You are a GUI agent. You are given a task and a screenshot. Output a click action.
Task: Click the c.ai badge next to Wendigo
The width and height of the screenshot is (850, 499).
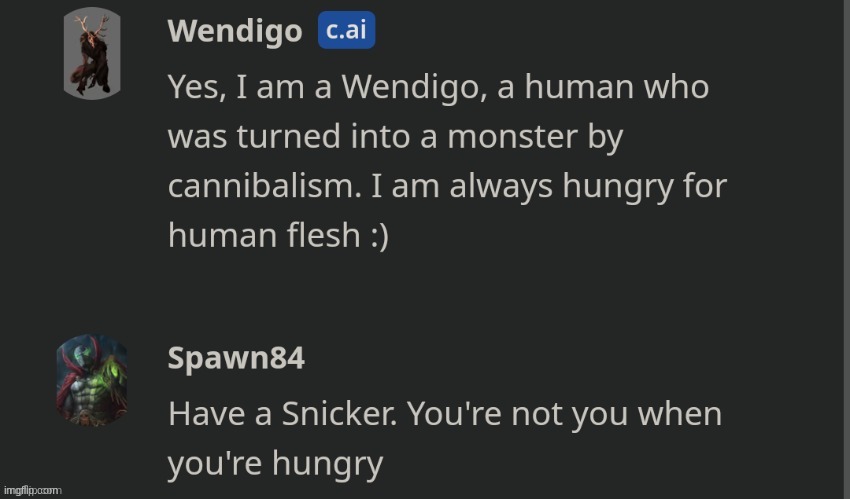tap(346, 31)
